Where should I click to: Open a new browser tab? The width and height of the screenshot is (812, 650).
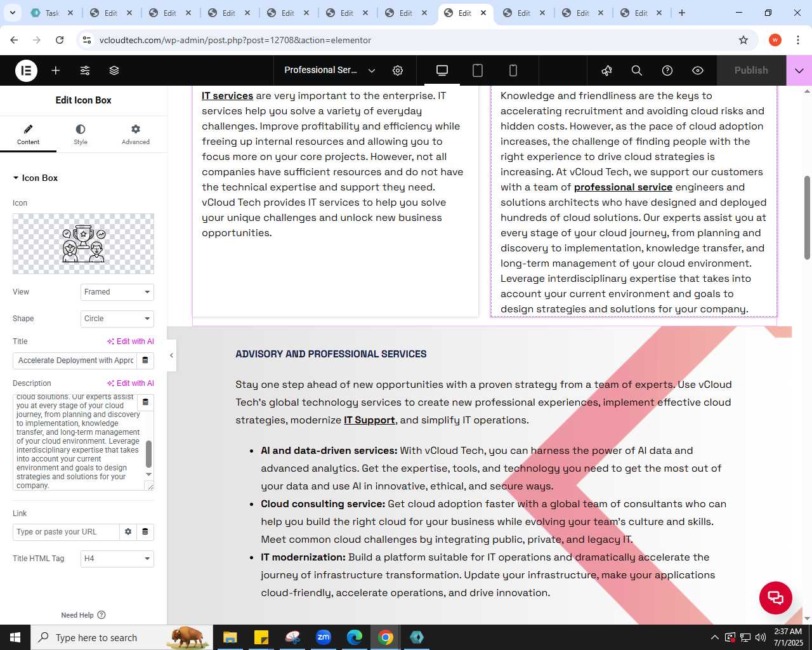[x=682, y=13]
